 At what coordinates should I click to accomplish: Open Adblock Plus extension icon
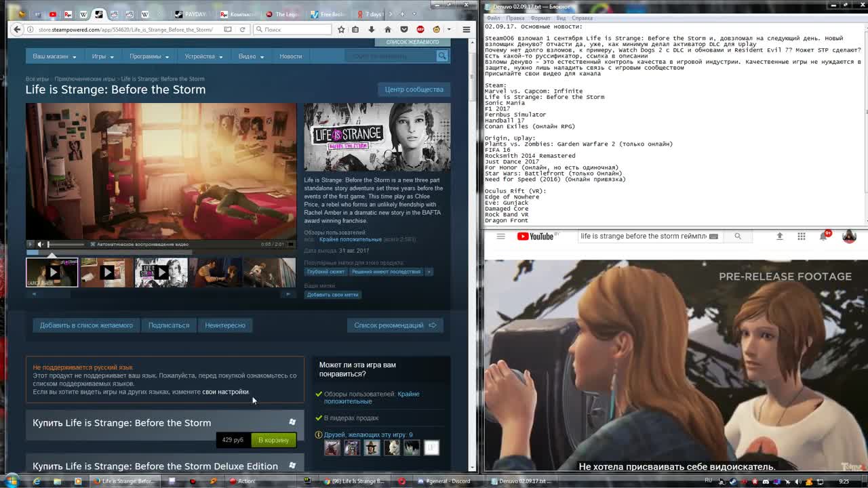pyautogui.click(x=420, y=29)
